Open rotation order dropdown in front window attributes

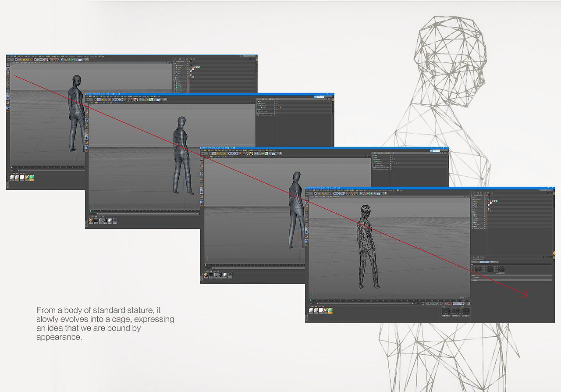click(x=501, y=273)
